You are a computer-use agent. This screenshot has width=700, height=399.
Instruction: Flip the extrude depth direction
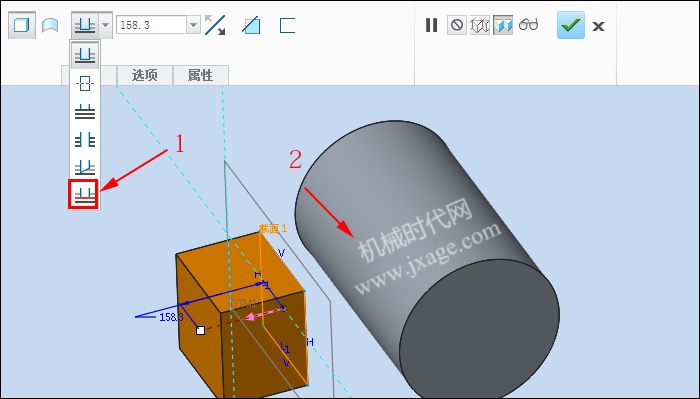tap(215, 25)
